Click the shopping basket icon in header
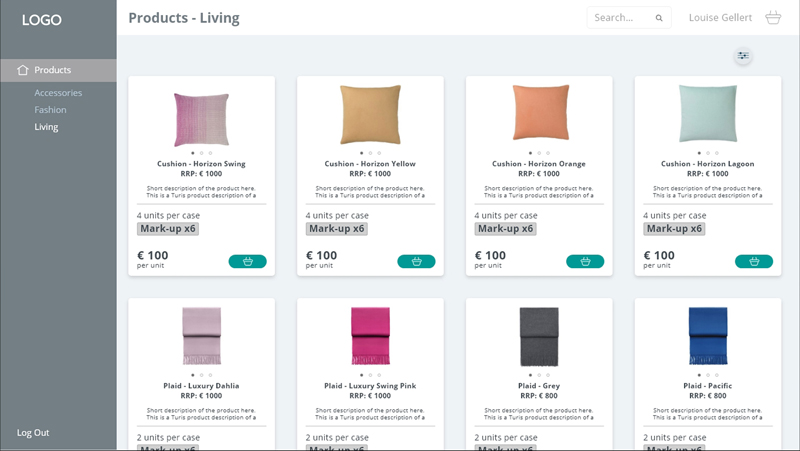Viewport: 800px width, 451px height. (x=773, y=18)
